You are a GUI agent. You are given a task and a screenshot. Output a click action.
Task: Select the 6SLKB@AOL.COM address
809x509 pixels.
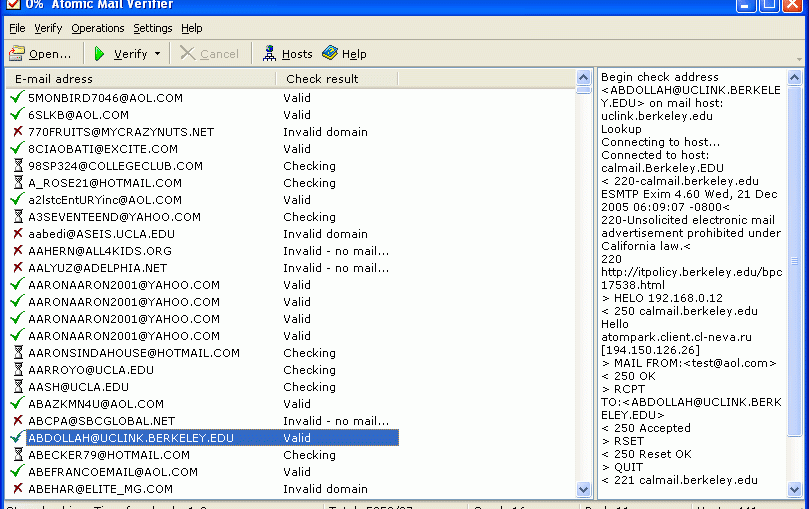pyautogui.click(x=78, y=115)
